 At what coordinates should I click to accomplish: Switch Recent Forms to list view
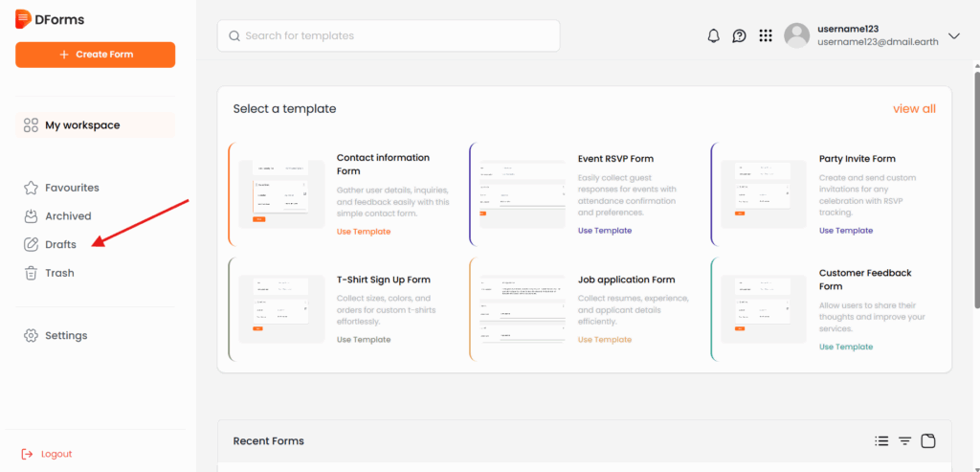[881, 441]
